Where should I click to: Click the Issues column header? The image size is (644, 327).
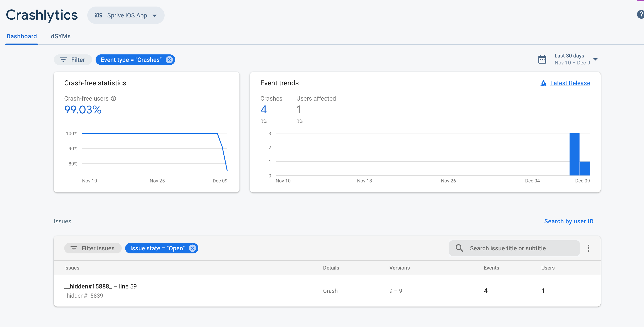[72, 268]
